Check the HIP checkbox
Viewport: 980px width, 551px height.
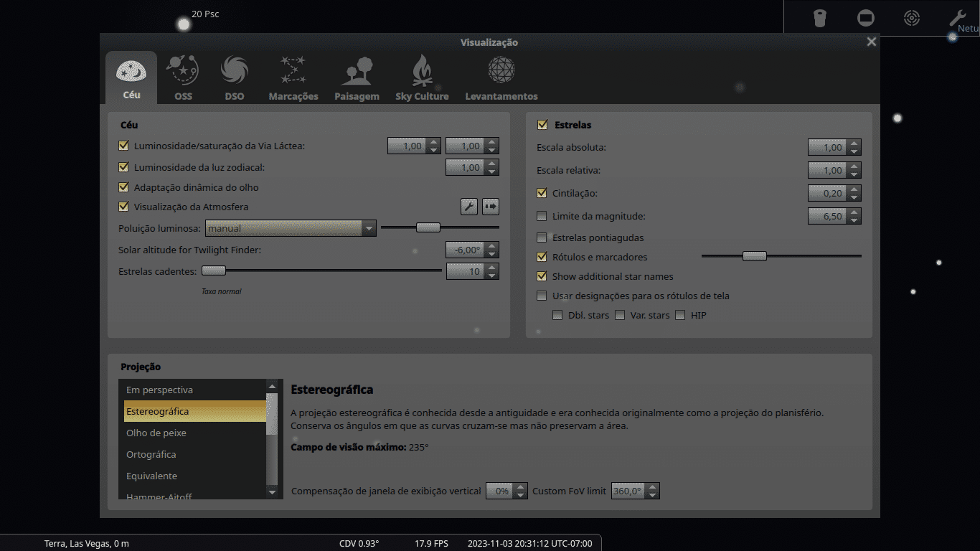click(680, 315)
